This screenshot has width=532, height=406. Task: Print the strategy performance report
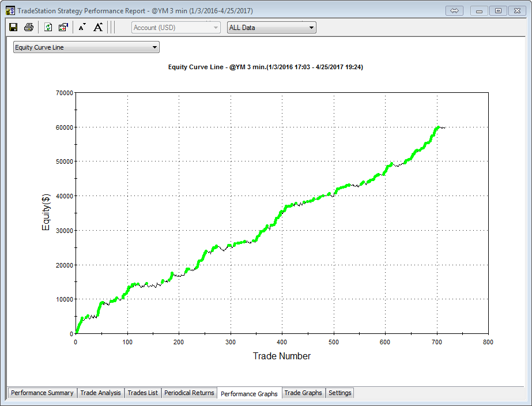(x=29, y=27)
